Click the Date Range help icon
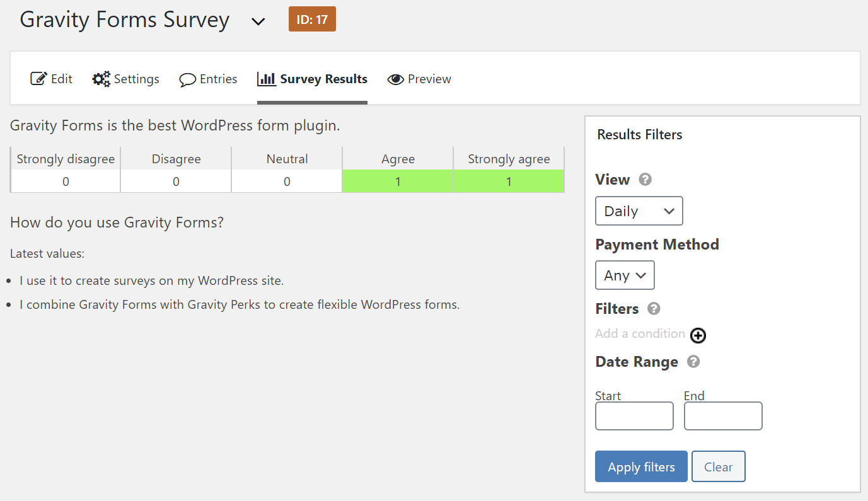Viewport: 868px width, 501px height. point(693,360)
